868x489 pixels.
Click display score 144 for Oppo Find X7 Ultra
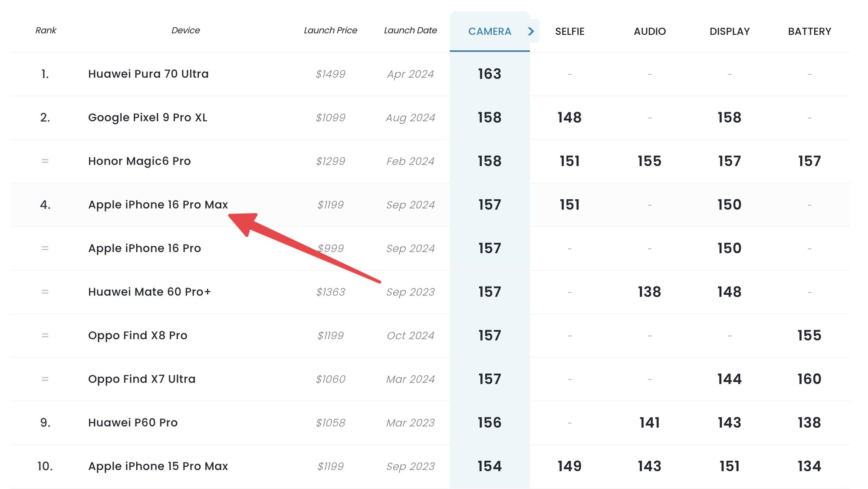coord(730,379)
